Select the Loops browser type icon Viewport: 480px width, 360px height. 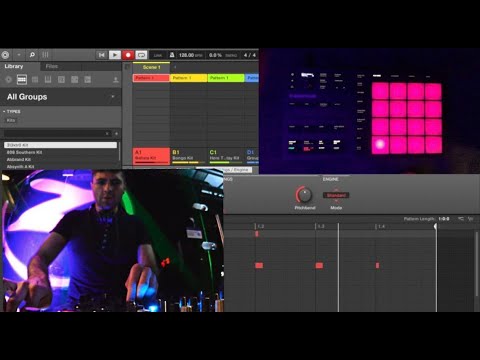pos(75,80)
